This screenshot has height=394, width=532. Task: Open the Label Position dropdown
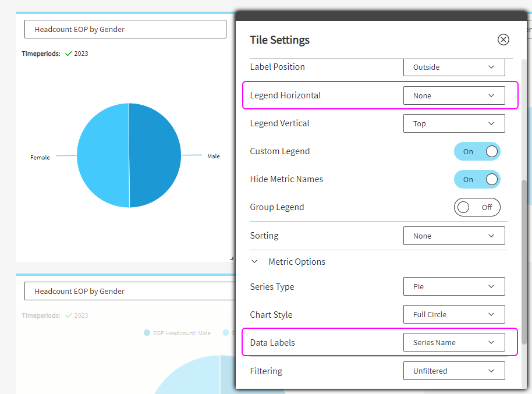pyautogui.click(x=453, y=67)
